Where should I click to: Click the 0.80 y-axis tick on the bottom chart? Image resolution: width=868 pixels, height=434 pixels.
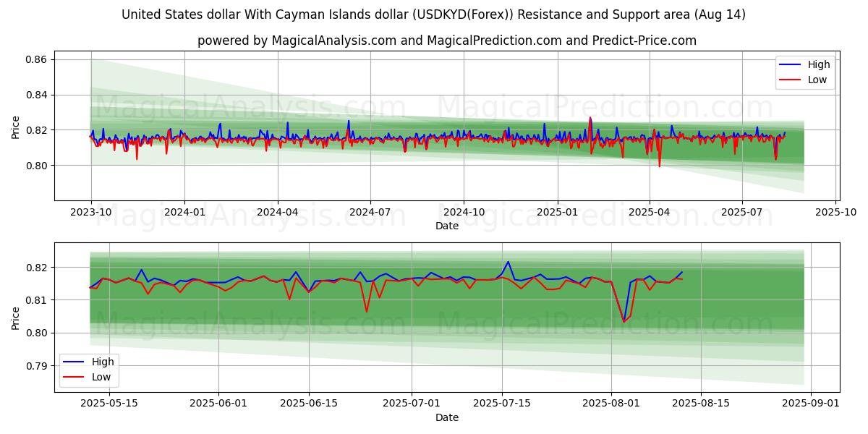coord(37,333)
